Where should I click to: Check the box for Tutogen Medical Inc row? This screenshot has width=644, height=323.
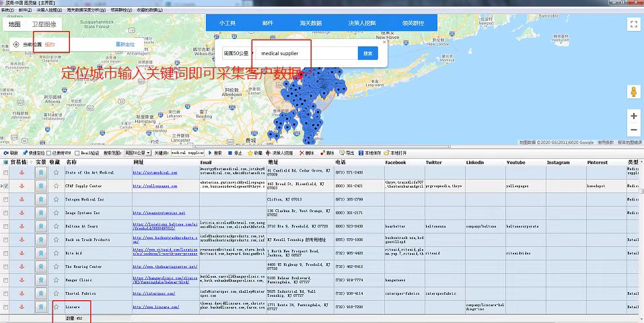6,199
